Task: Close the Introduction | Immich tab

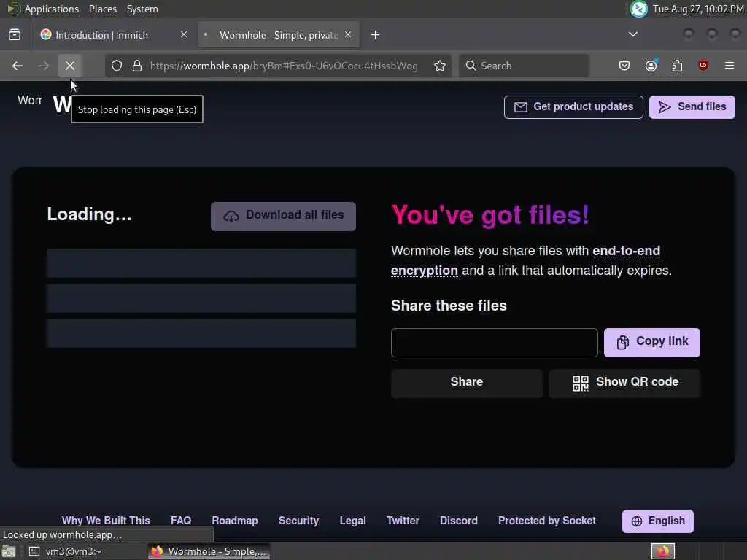Action: tap(184, 35)
